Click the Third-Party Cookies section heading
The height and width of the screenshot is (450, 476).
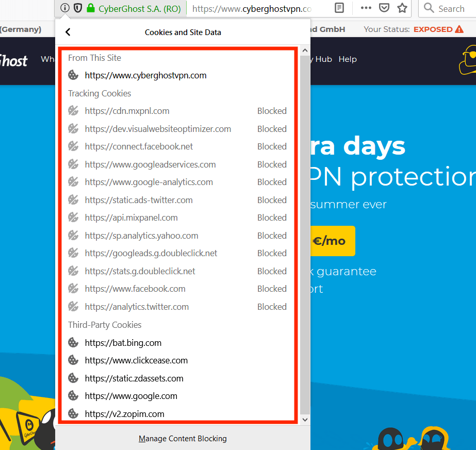105,325
